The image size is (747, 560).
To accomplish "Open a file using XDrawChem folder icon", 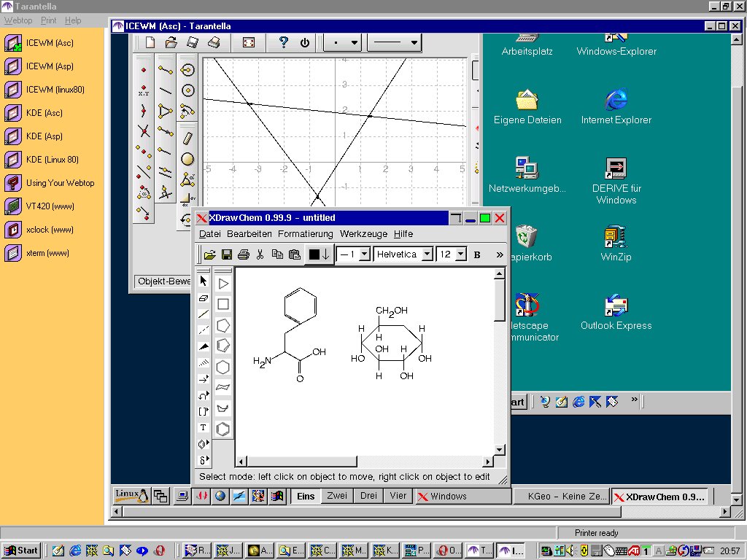I will click(209, 254).
